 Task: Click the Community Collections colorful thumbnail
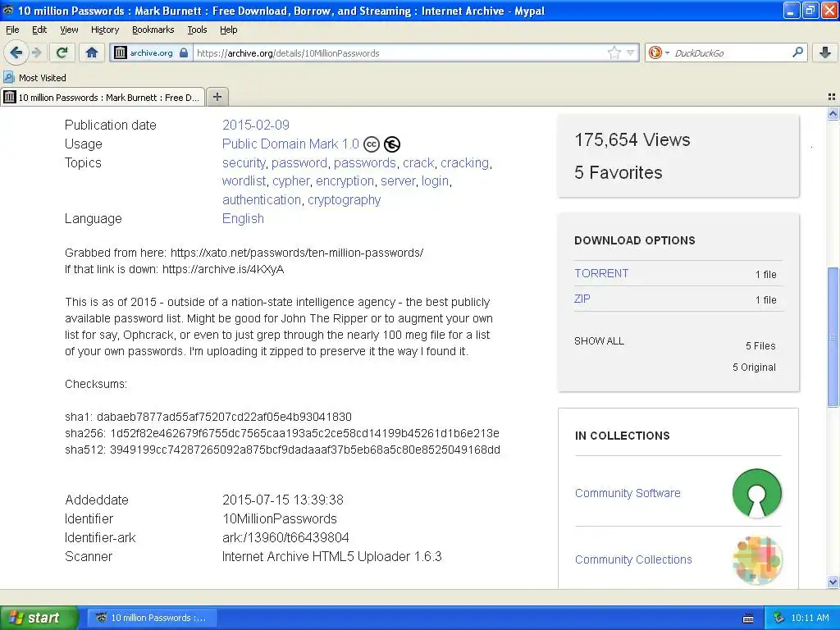tap(756, 559)
